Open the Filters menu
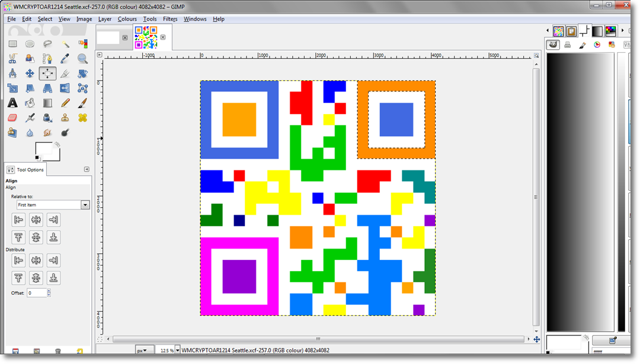The image size is (640, 364). click(170, 19)
